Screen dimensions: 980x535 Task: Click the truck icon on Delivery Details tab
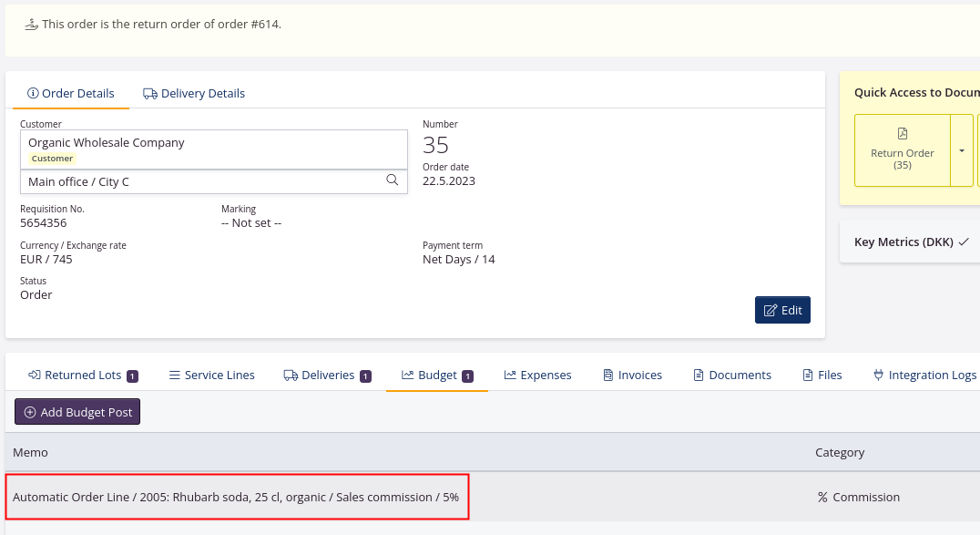[150, 94]
